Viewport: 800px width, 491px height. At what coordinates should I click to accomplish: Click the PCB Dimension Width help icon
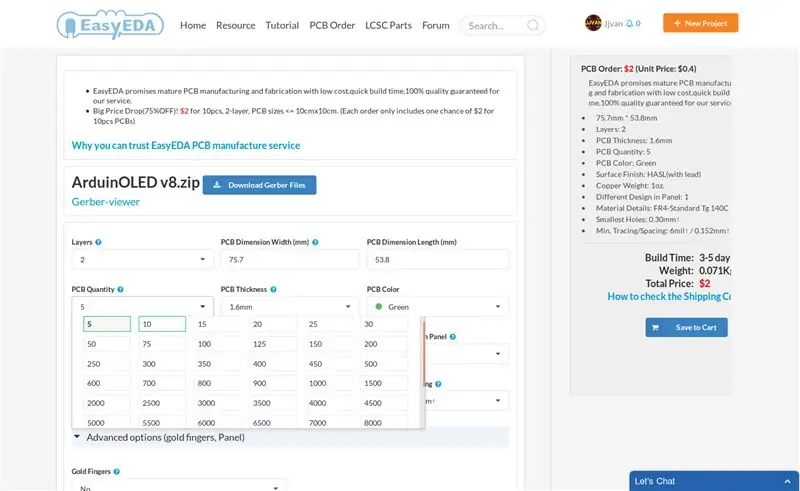(x=315, y=242)
